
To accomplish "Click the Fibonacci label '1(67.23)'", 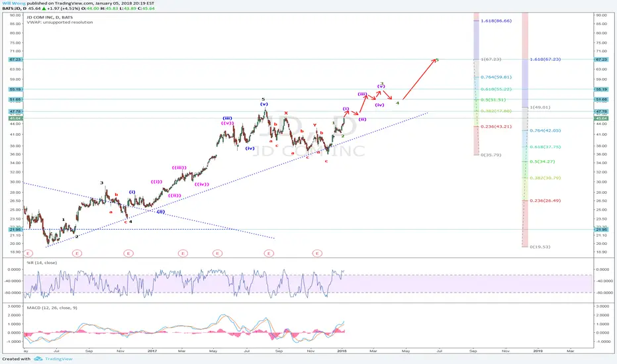I will (x=491, y=60).
